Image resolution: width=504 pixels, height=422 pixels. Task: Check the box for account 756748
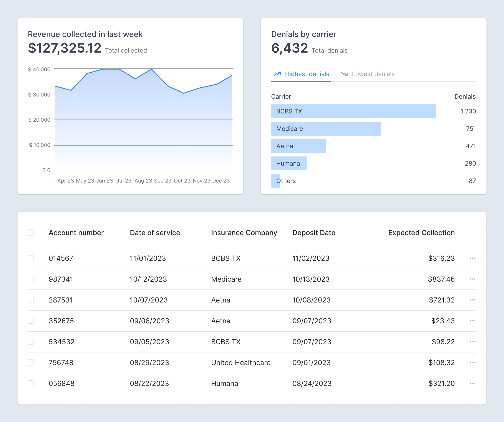[x=31, y=363]
